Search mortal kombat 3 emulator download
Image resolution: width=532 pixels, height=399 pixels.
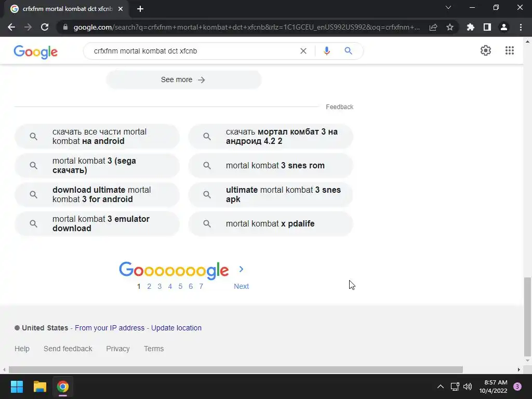pyautogui.click(x=97, y=224)
